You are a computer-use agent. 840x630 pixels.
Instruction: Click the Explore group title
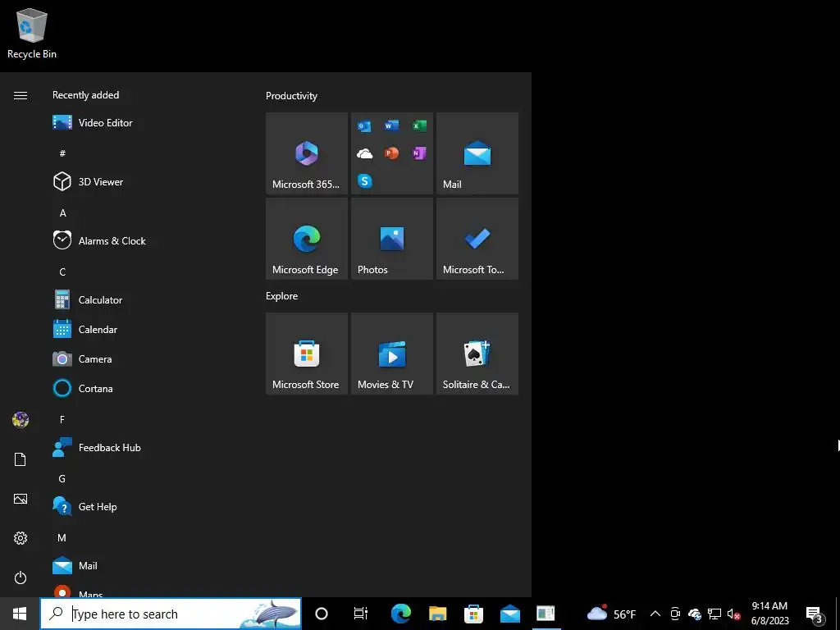point(282,295)
